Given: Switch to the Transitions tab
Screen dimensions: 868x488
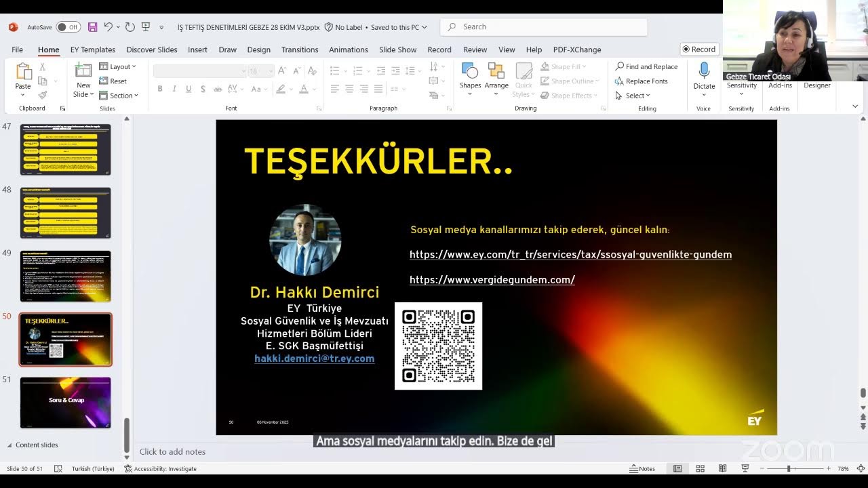Looking at the screenshot, I should (x=300, y=49).
